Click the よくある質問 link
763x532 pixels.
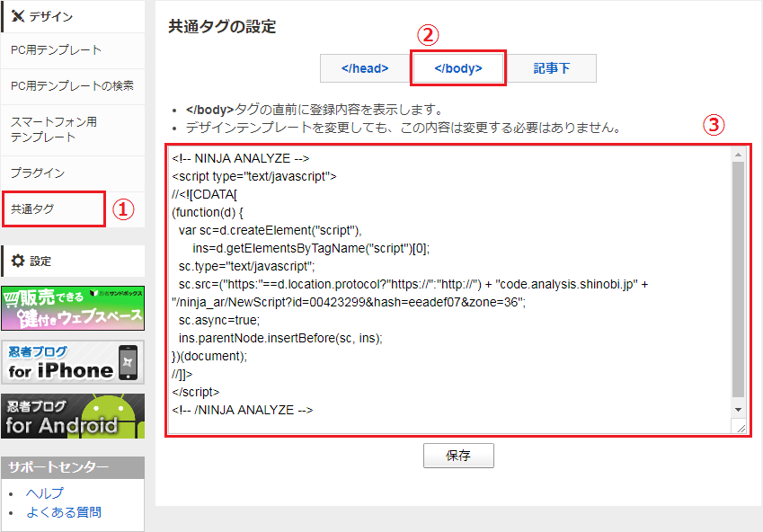[x=64, y=512]
